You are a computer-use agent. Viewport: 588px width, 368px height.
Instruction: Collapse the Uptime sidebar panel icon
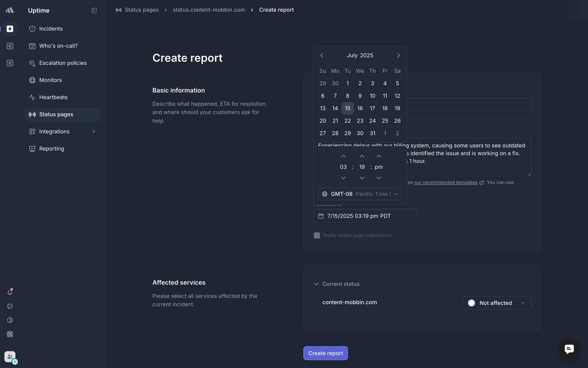pyautogui.click(x=94, y=10)
